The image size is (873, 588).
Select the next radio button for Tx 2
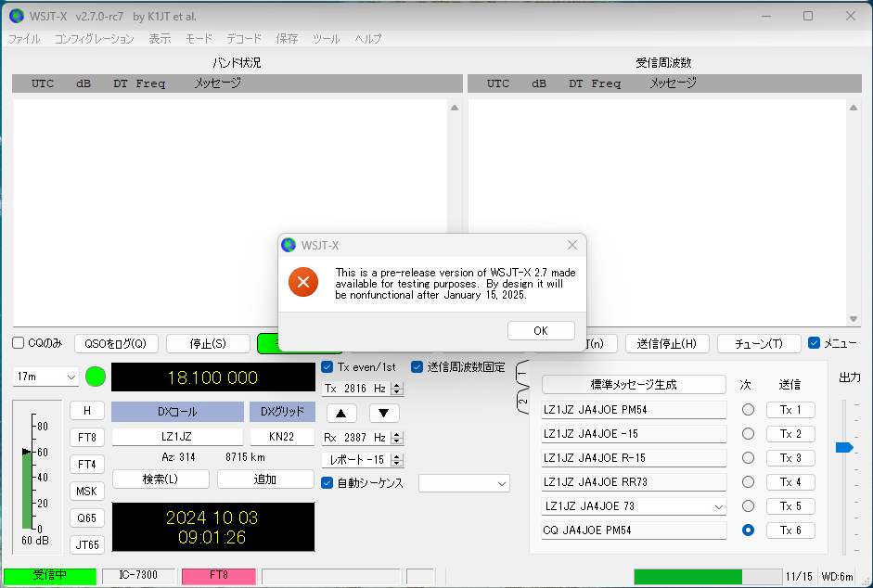point(748,434)
